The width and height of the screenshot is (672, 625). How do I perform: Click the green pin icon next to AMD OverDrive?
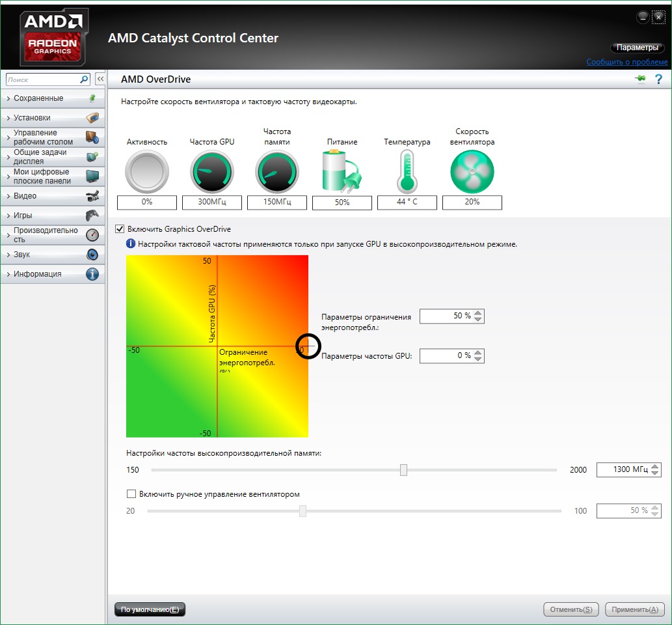640,79
